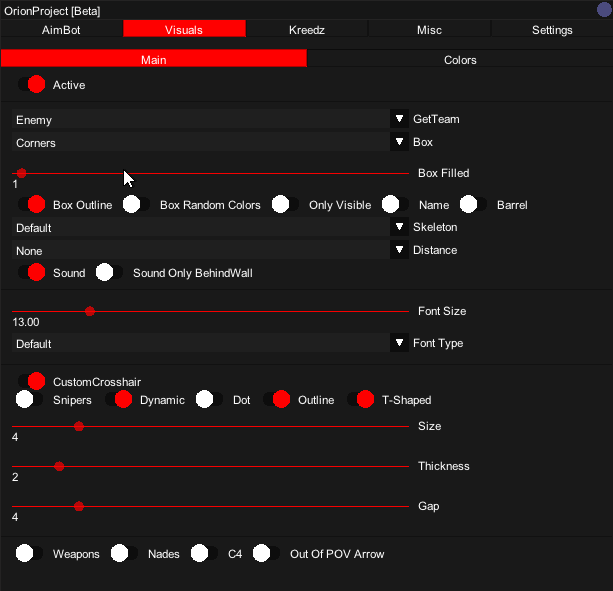
Task: Switch to the AimBot tab
Action: 61,30
